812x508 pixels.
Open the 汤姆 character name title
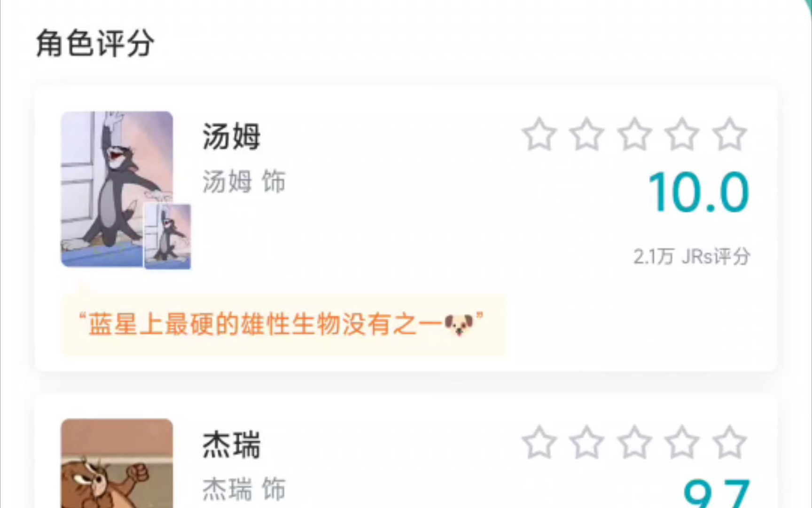[231, 136]
